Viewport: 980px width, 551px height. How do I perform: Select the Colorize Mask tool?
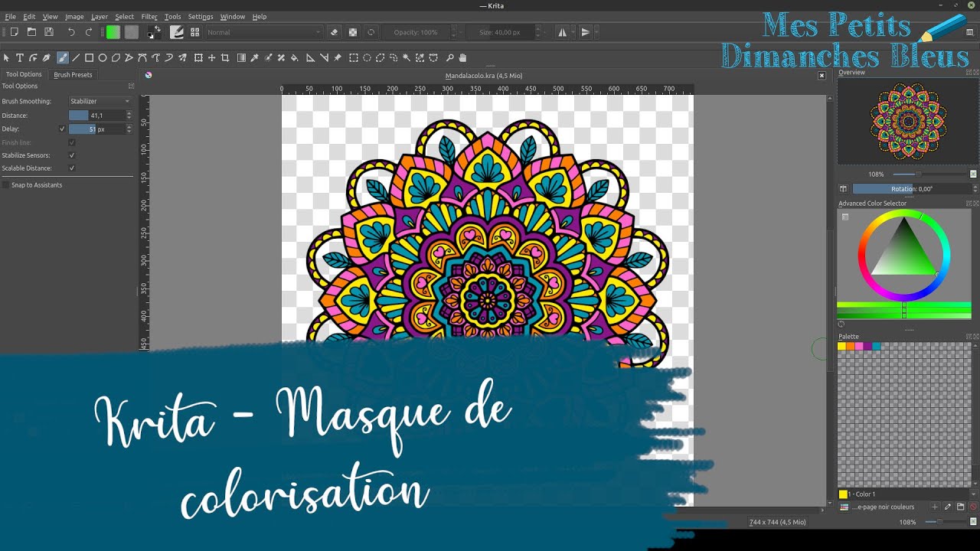(268, 57)
